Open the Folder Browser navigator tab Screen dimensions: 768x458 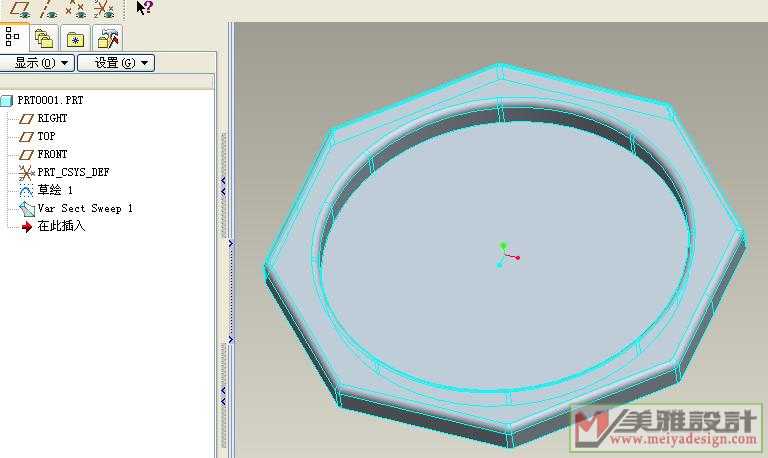click(44, 38)
